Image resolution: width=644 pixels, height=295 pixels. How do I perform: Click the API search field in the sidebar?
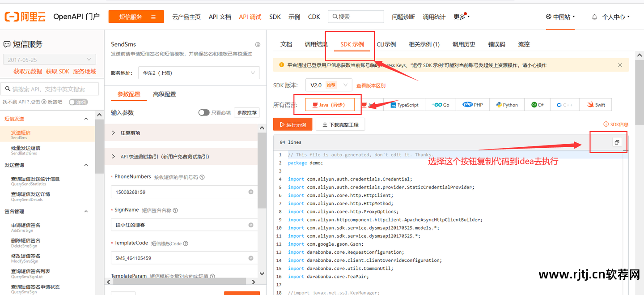tap(50, 89)
